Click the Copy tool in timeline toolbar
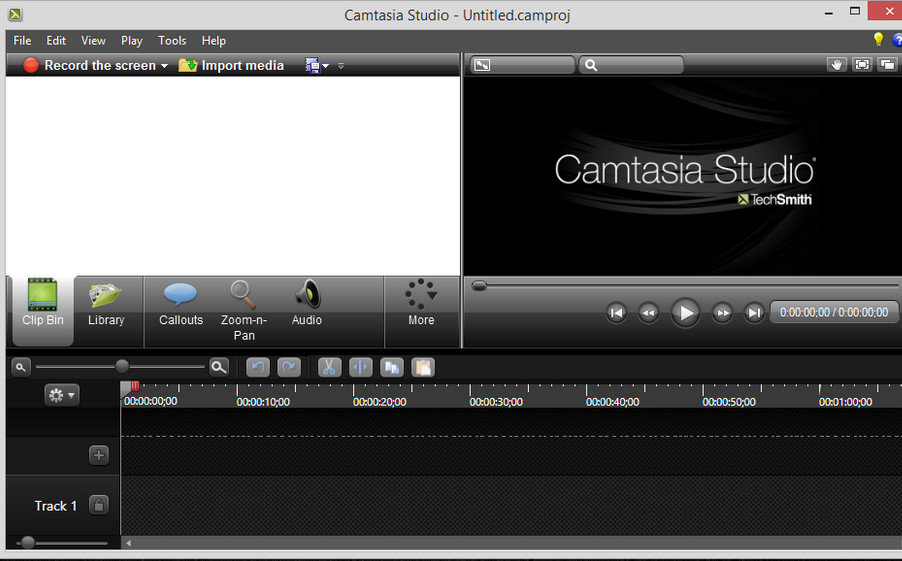Viewport: 902px width, 561px height. [392, 367]
